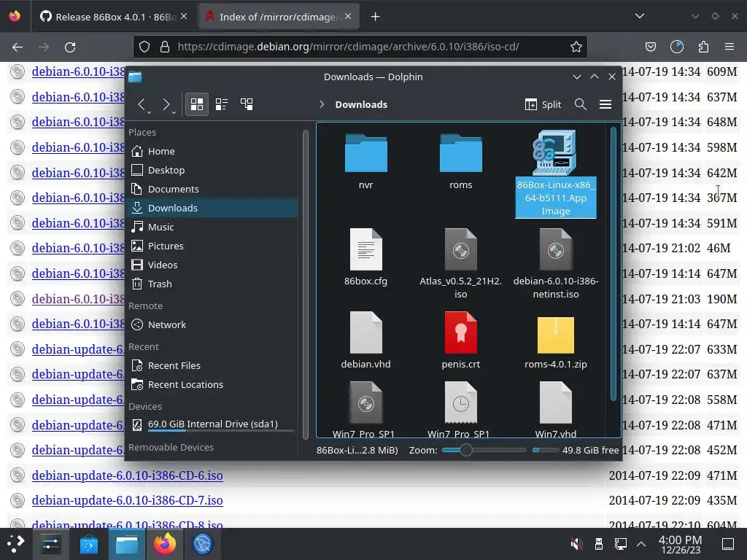747x560 pixels.
Task: Toggle muted audio volume in system tray
Action: 576,544
